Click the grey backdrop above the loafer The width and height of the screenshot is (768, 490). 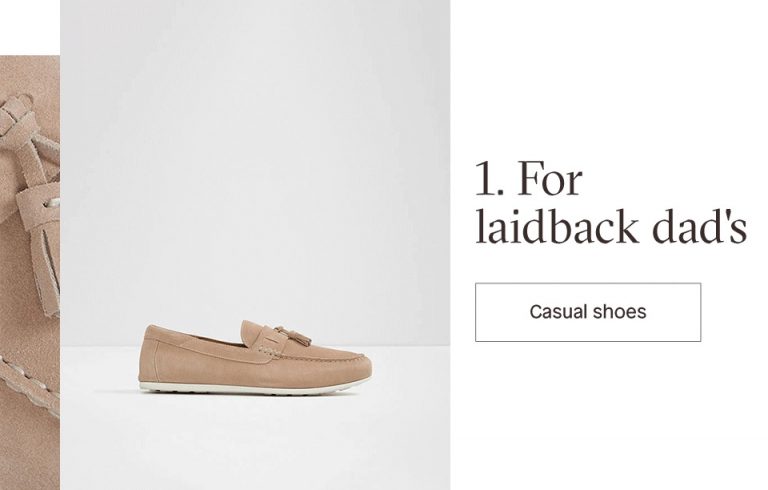tap(255, 162)
